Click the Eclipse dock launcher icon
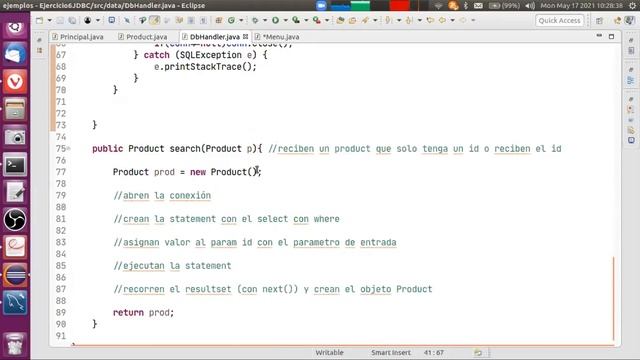This screenshot has height=360, width=640. click(x=15, y=275)
